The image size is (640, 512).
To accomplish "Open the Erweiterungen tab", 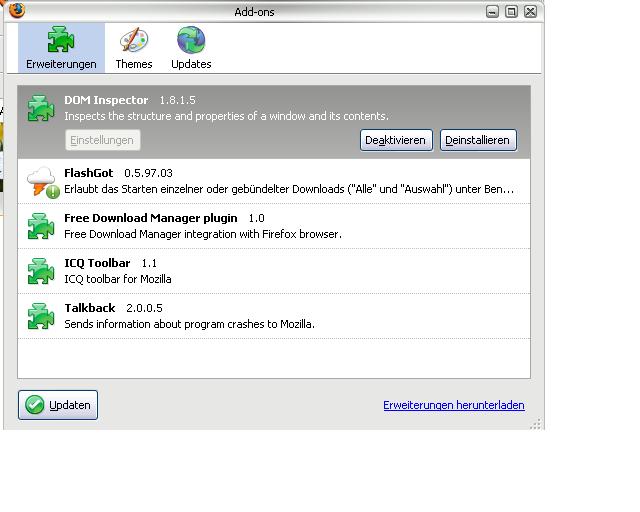I will coord(61,48).
